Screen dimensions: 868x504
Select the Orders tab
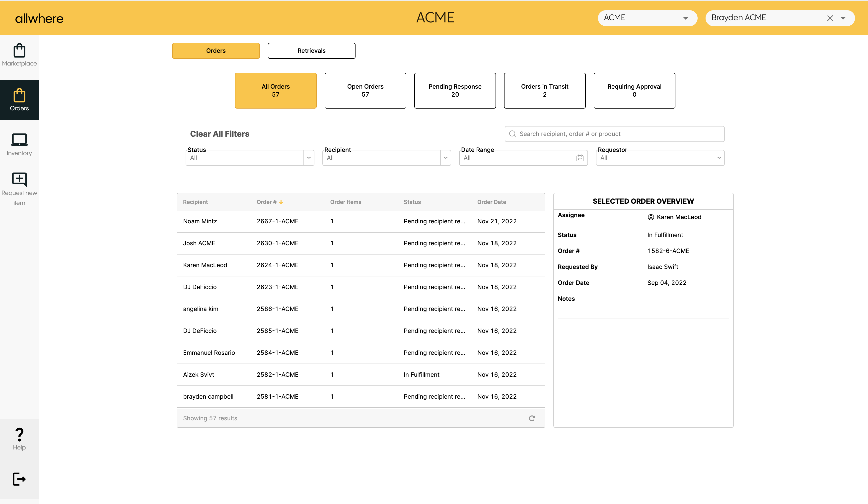(216, 51)
